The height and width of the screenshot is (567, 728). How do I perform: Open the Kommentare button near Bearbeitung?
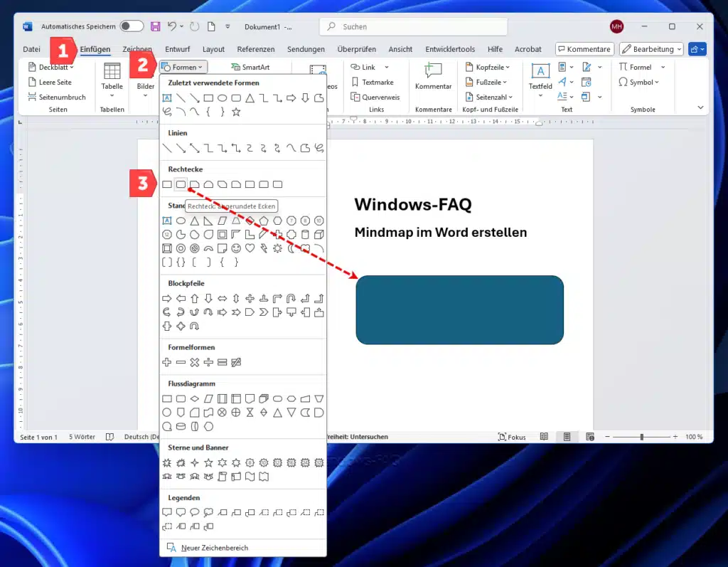pyautogui.click(x=584, y=48)
